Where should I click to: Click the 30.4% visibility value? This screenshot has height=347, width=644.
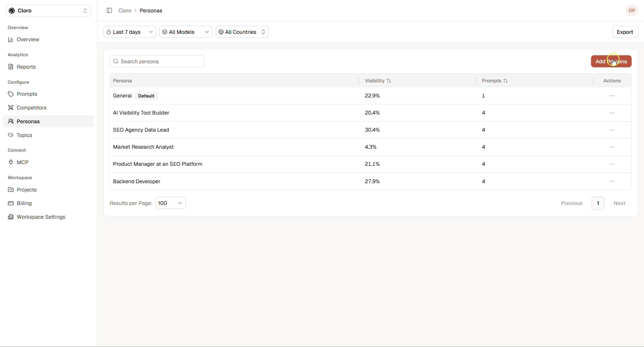(372, 130)
